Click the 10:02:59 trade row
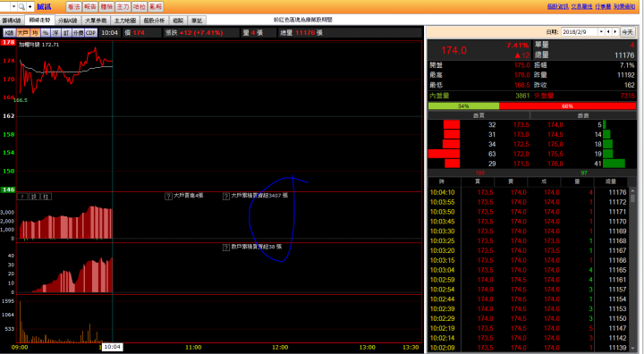 [x=529, y=280]
